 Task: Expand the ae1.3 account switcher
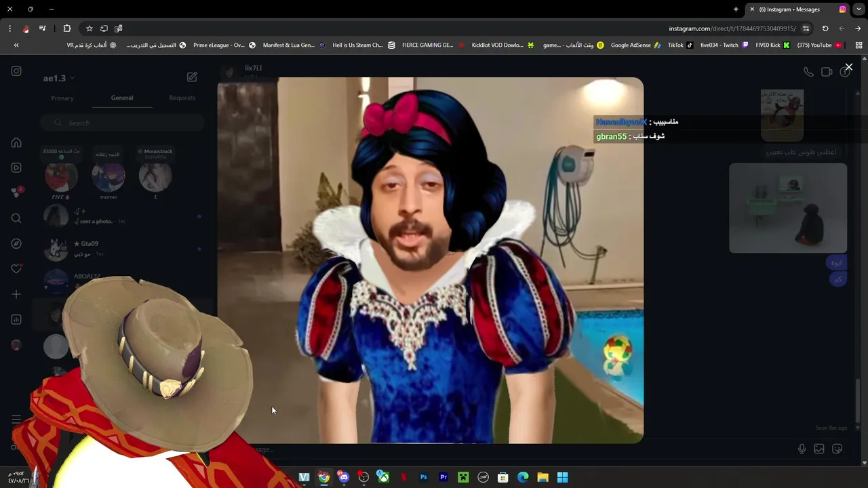[x=59, y=78]
